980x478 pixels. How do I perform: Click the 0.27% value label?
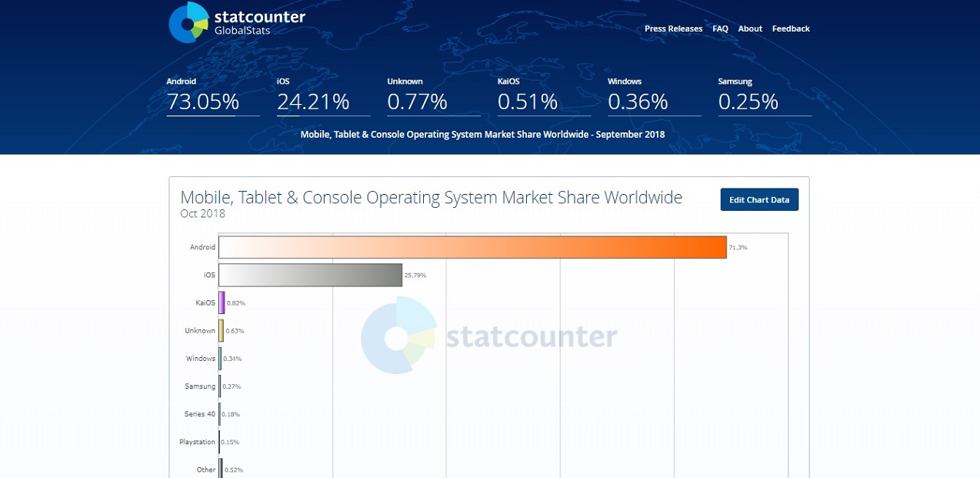[231, 386]
